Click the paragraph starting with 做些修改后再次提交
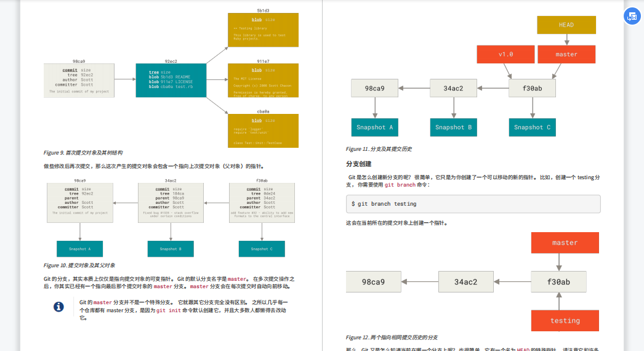This screenshot has height=351, width=644. pos(155,166)
